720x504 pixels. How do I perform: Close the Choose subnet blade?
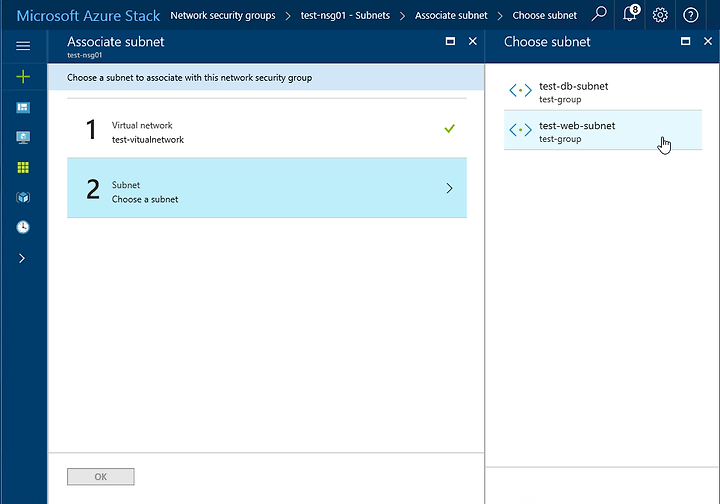708,41
